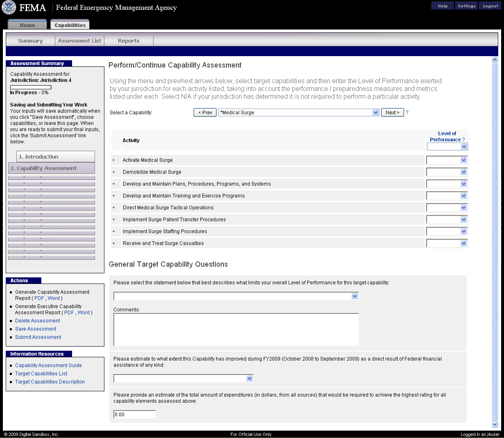Click the Submit Assessment link
This screenshot has width=504, height=438.
(38, 337)
